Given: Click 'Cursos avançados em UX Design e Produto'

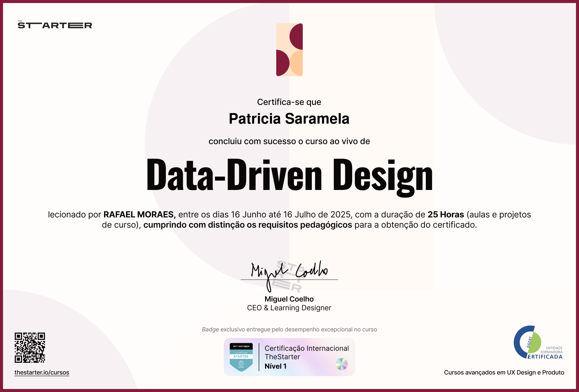Looking at the screenshot, I should tap(504, 372).
